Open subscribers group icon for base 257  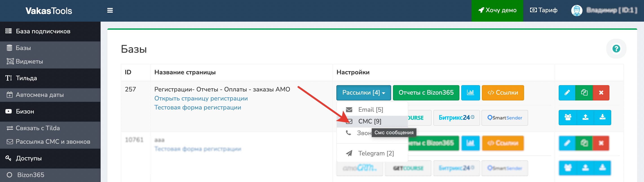(x=568, y=117)
